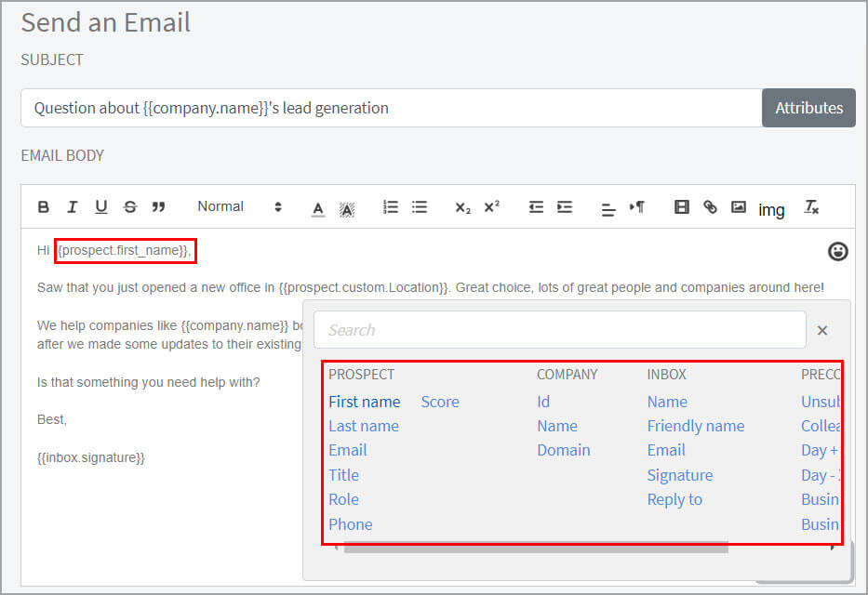The height and width of the screenshot is (595, 868).
Task: Apply strikethrough to text
Action: pyautogui.click(x=130, y=207)
